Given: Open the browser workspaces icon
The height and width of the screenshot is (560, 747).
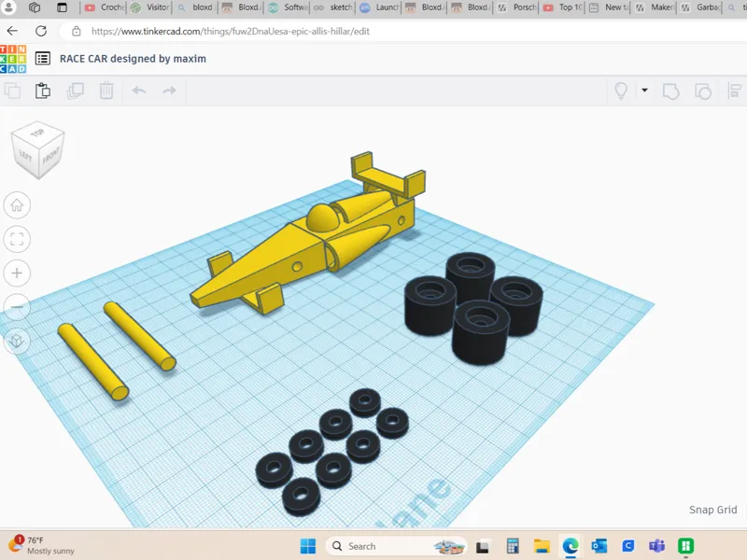Looking at the screenshot, I should tap(35, 7).
